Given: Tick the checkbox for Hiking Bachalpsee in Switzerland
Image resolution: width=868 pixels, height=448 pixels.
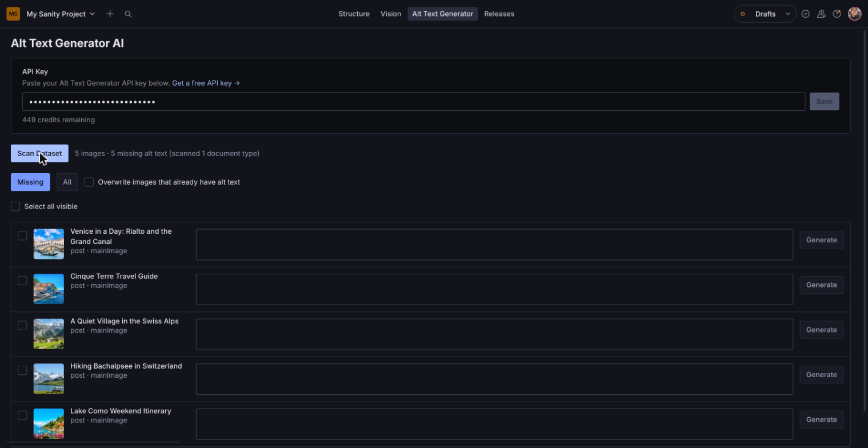Looking at the screenshot, I should click(22, 370).
